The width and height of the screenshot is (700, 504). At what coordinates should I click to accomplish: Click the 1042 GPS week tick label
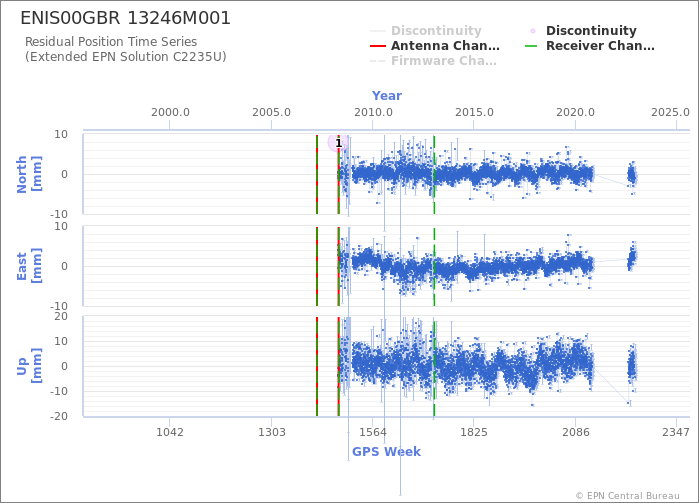[x=170, y=432]
